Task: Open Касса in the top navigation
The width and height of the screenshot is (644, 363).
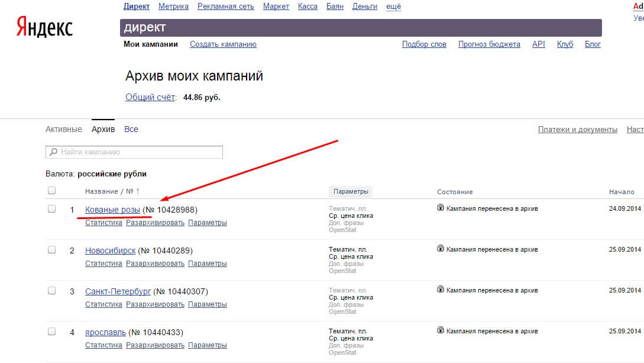Action: 308,7
